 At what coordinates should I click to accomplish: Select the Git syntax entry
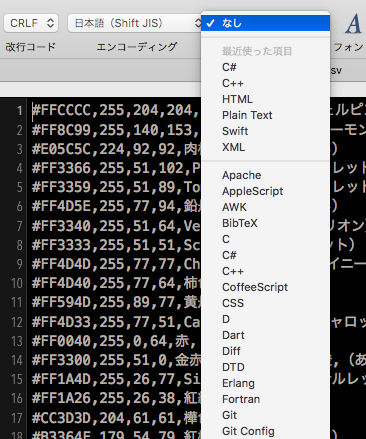(x=265, y=415)
